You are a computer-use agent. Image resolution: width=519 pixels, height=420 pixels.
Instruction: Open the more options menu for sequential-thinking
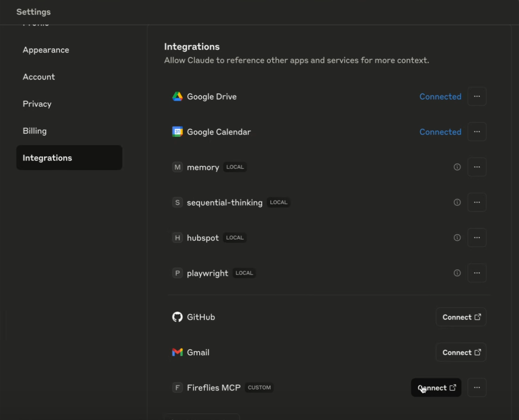(x=477, y=202)
